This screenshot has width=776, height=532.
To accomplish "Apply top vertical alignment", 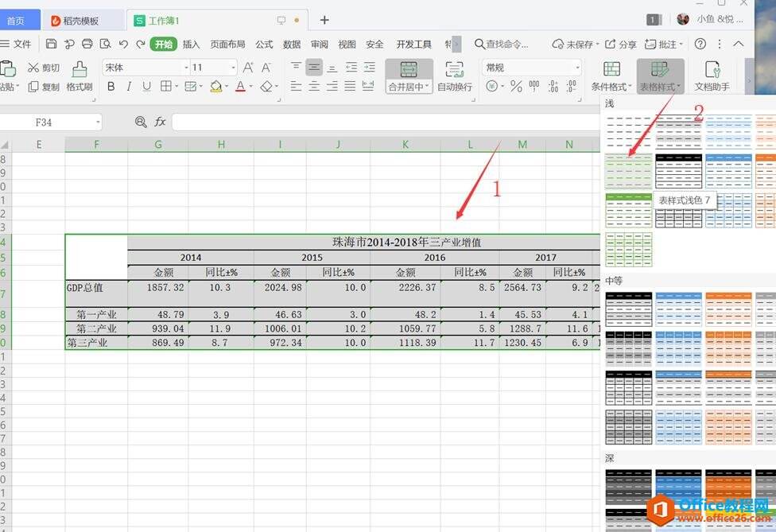I will pos(296,67).
